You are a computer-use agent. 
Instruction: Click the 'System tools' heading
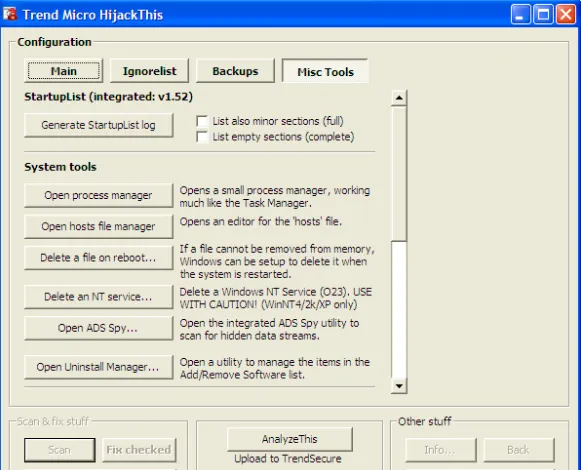click(60, 167)
